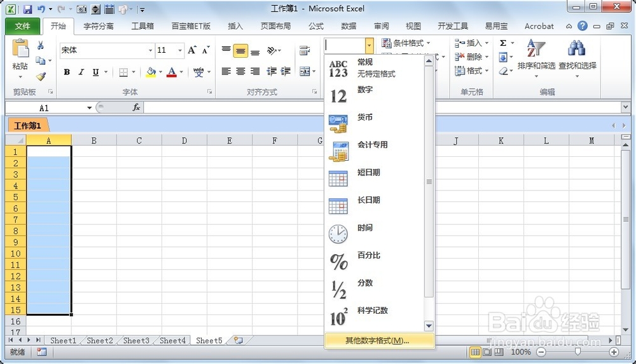Switch to the Sheet1 tab
This screenshot has width=636, height=364.
(x=63, y=340)
